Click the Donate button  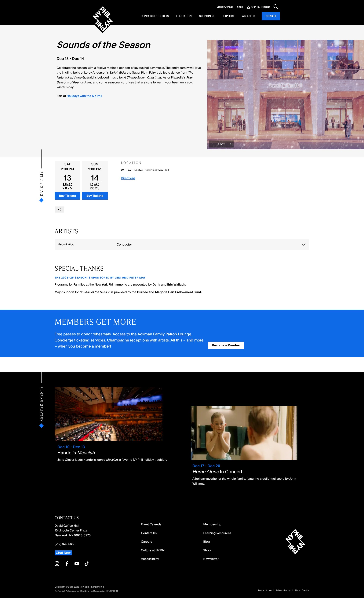pyautogui.click(x=271, y=16)
